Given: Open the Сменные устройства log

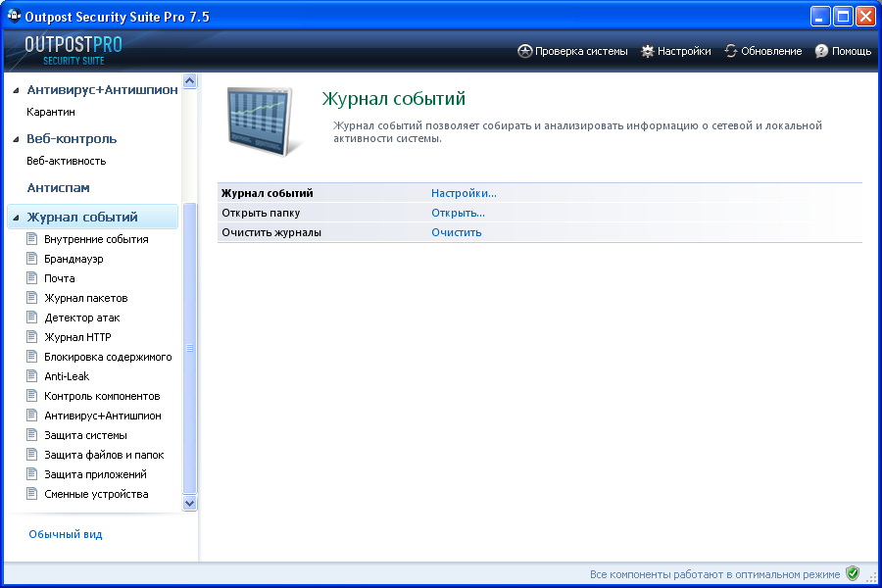Looking at the screenshot, I should (96, 494).
